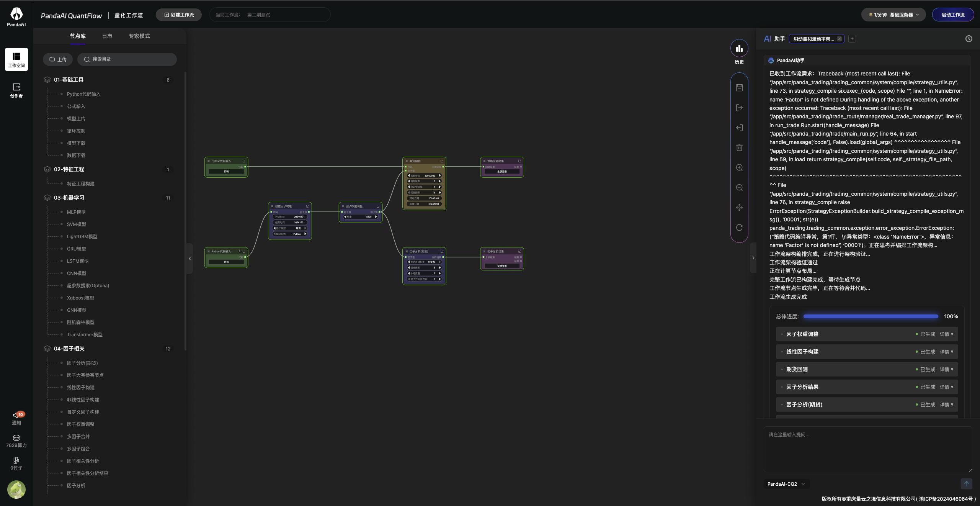Expand the 因子分析(期货) node corner icon

tap(441, 252)
